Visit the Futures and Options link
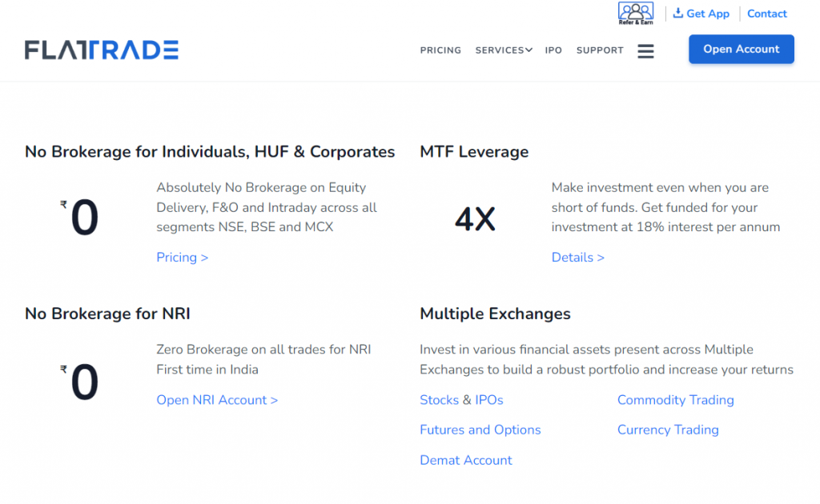Image resolution: width=820 pixels, height=504 pixels. click(x=480, y=430)
